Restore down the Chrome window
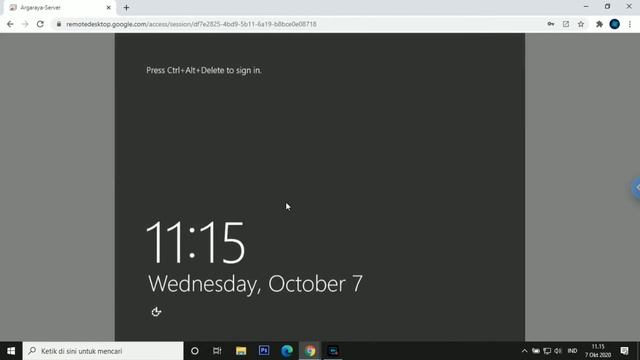Screen dimensions: 640x360 click(607, 7)
